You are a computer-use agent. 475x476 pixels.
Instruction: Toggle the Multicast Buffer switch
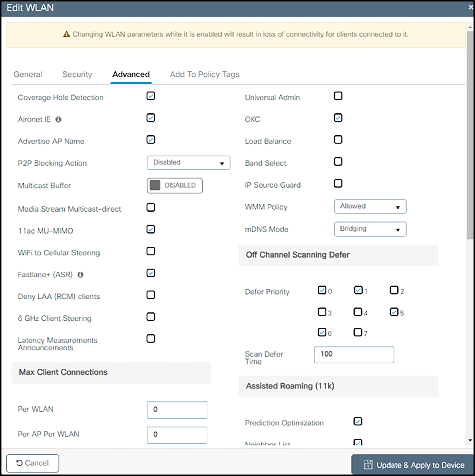coord(175,186)
